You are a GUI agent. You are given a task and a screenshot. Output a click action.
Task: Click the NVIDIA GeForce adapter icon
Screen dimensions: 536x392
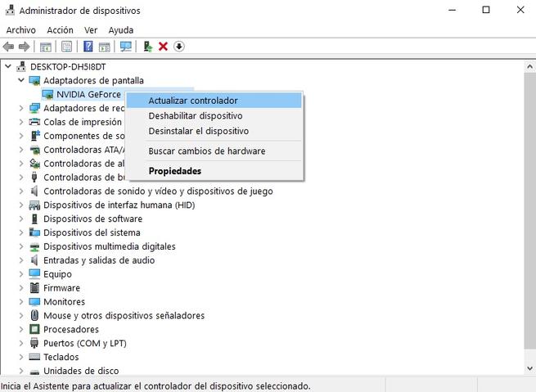47,94
